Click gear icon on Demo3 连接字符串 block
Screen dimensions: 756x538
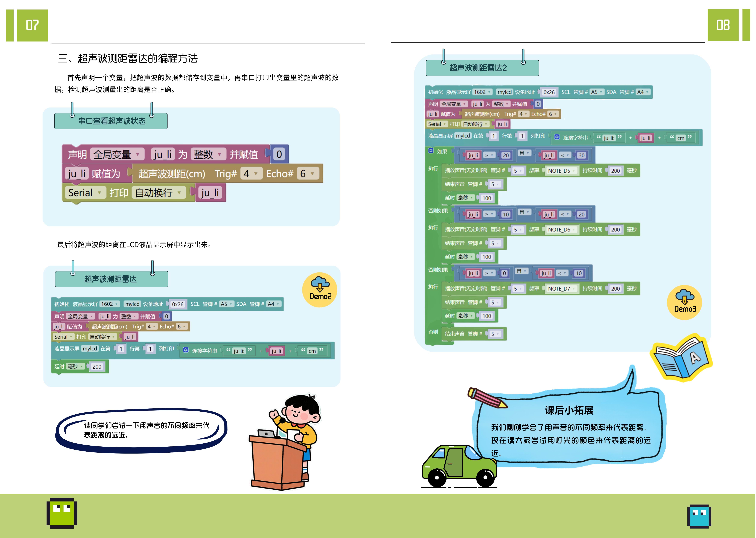coord(557,137)
